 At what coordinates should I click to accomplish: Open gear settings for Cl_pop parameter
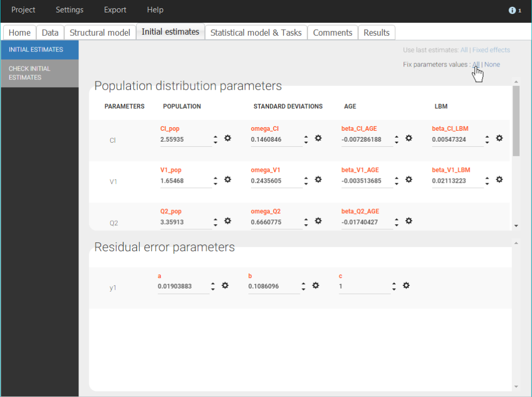(228, 138)
